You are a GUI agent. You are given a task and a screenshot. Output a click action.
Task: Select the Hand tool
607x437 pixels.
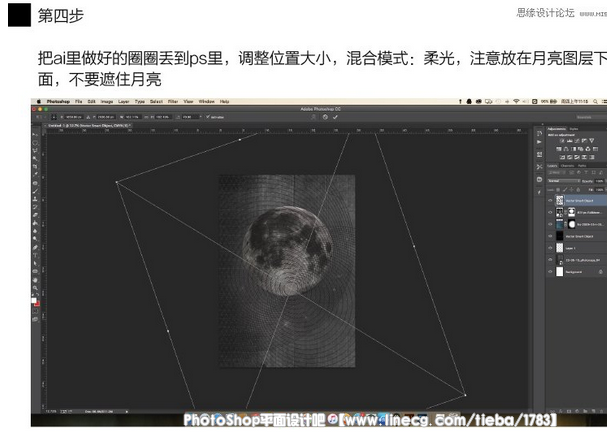pyautogui.click(x=35, y=279)
